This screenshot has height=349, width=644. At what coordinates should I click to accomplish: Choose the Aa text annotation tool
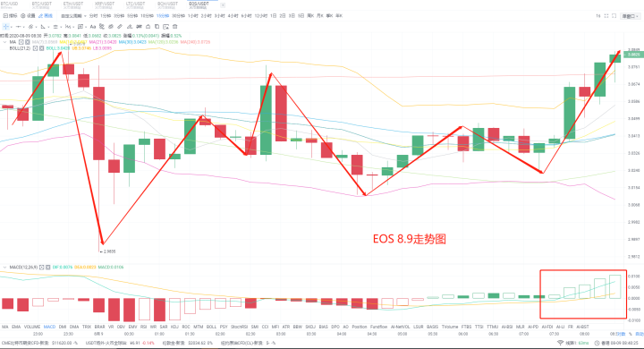93,27
